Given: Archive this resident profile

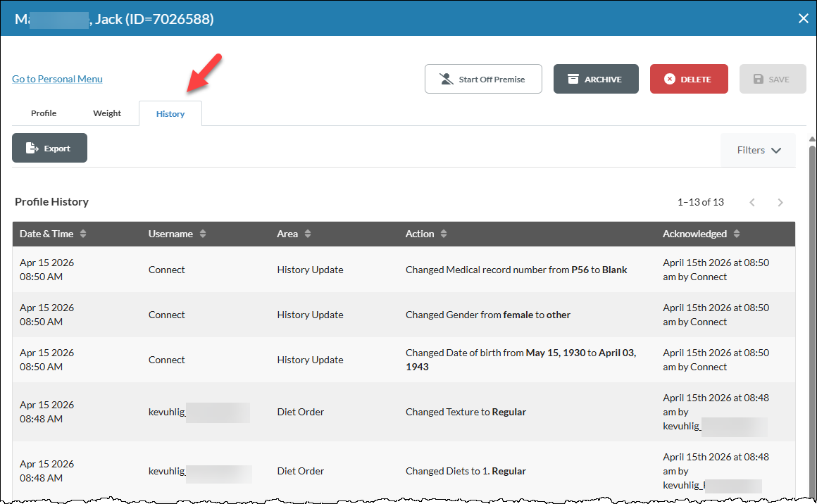Looking at the screenshot, I should pyautogui.click(x=596, y=79).
